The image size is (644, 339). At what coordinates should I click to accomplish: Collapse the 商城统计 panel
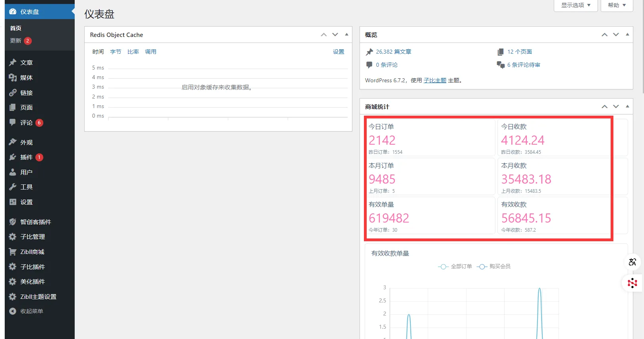coord(627,107)
